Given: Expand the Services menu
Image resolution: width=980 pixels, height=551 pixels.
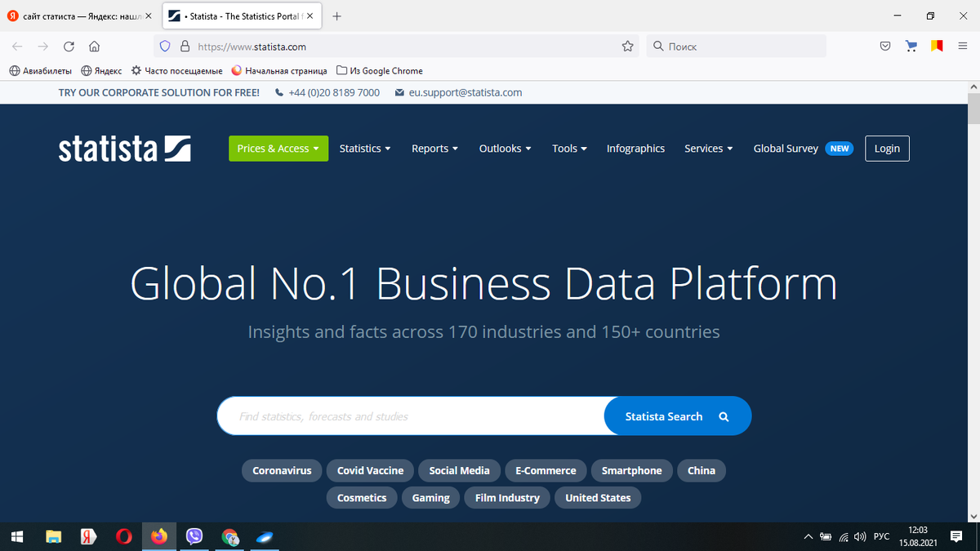Looking at the screenshot, I should pos(708,149).
